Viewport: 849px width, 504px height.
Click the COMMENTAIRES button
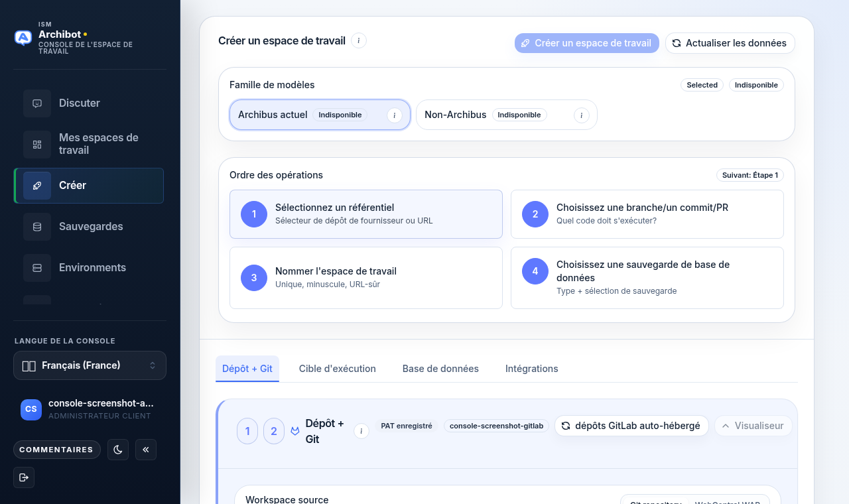(57, 450)
